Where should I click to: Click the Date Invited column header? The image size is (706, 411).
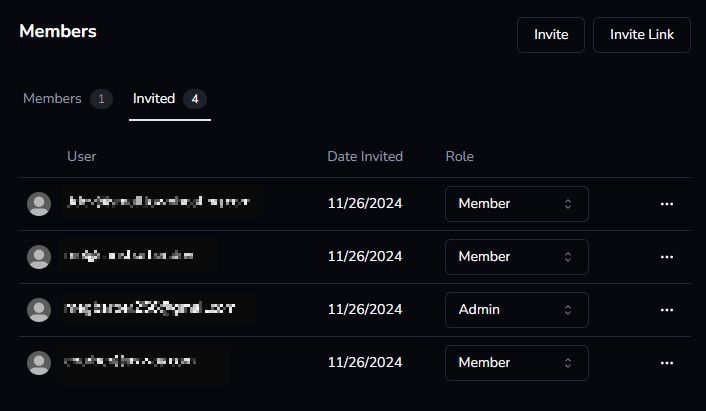click(x=365, y=156)
